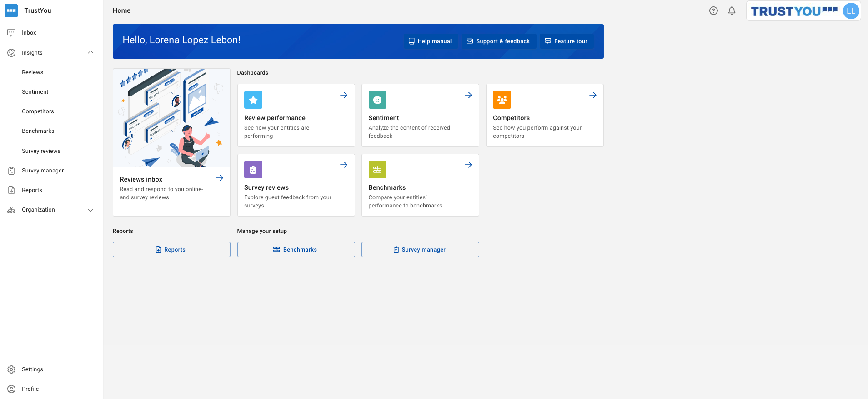This screenshot has height=399, width=868.
Task: Open Benchmarks in the sidebar
Action: tap(38, 131)
